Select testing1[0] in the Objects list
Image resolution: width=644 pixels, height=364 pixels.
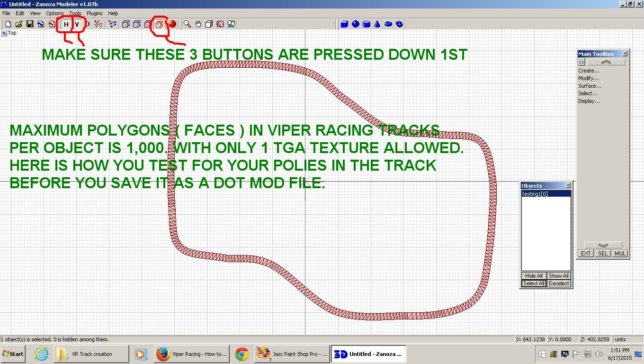coord(546,194)
